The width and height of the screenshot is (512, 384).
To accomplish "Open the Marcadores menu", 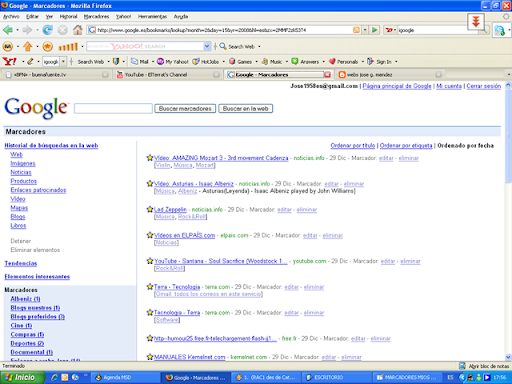I will pos(96,16).
